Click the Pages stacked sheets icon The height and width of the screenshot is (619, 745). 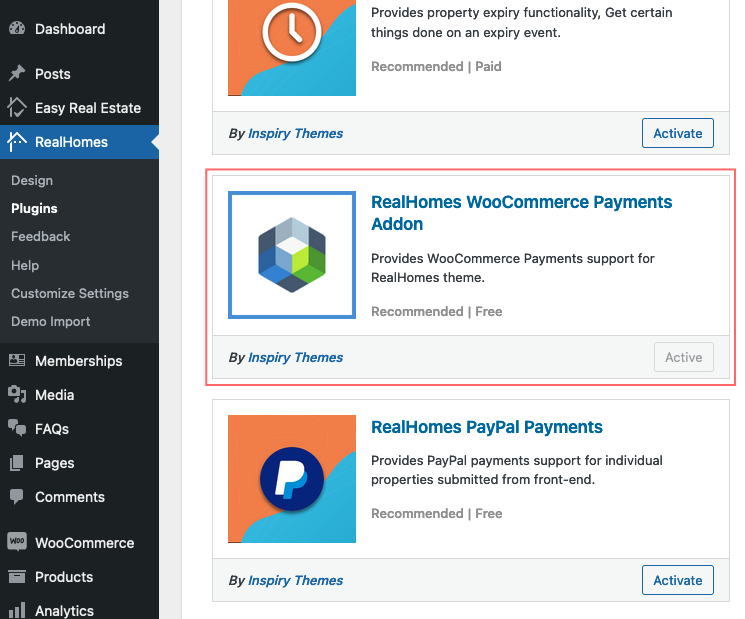click(x=17, y=462)
